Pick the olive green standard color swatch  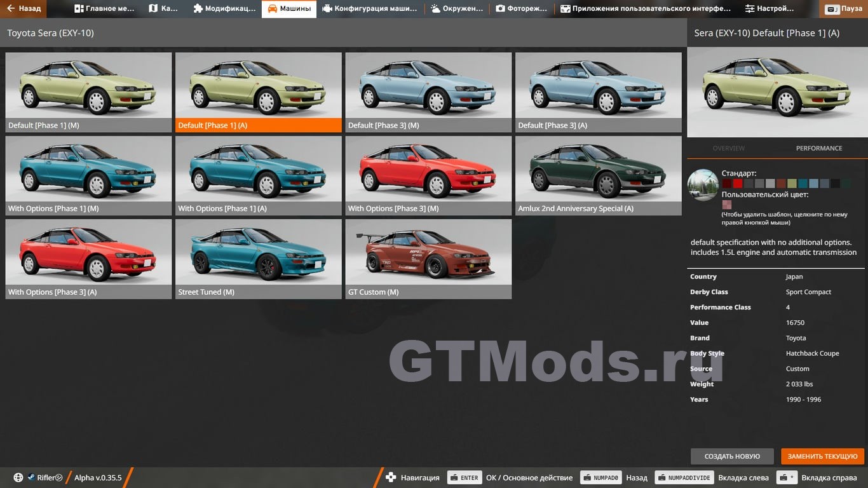(792, 184)
